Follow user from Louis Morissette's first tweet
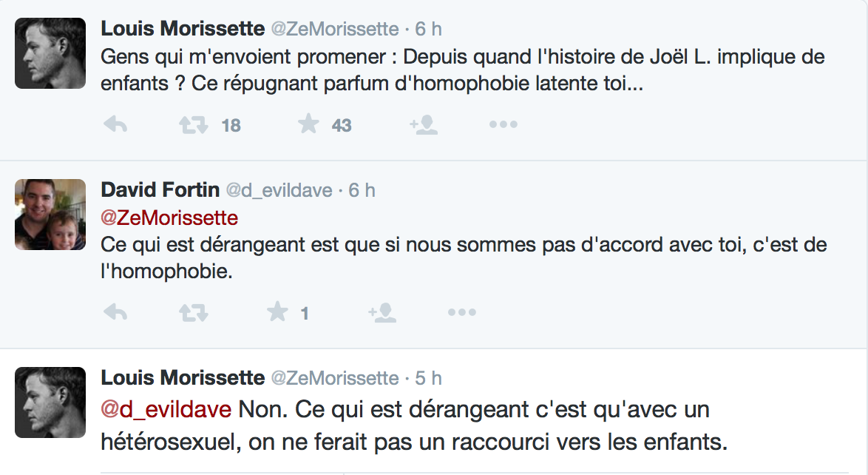The width and height of the screenshot is (868, 475). pos(424,125)
